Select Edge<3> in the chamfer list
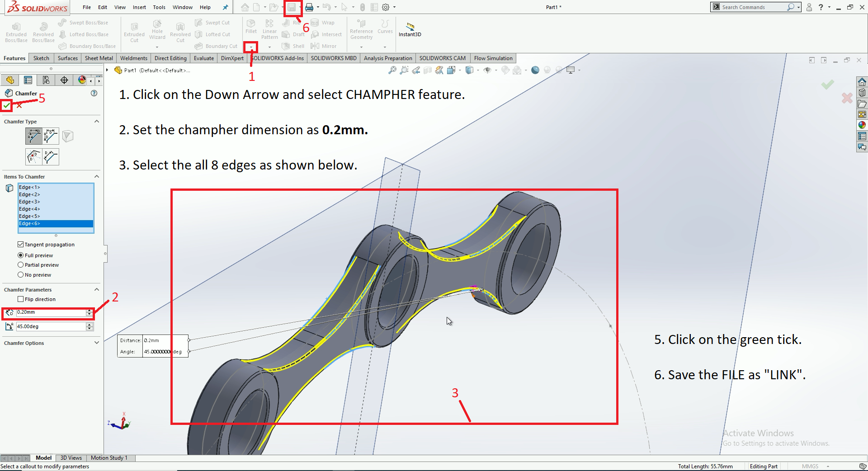The height and width of the screenshot is (471, 868). point(56,202)
